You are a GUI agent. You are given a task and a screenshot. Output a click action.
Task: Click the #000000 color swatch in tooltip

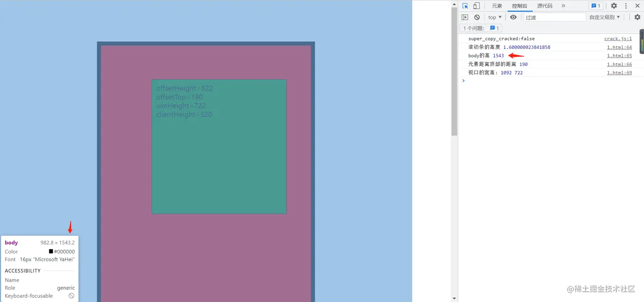(51, 251)
